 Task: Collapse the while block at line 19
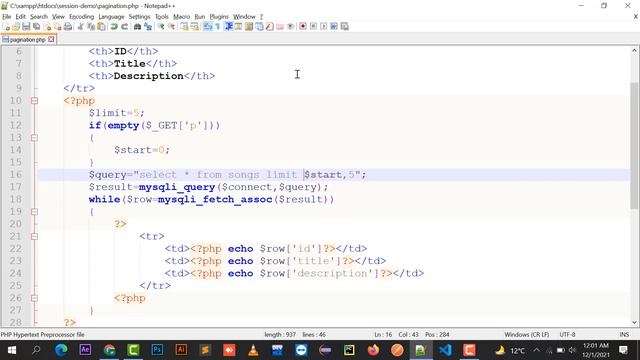(x=34, y=212)
